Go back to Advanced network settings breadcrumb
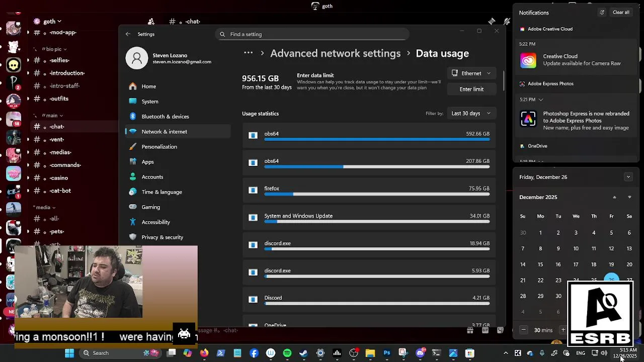Image resolution: width=644 pixels, height=362 pixels. click(x=336, y=53)
